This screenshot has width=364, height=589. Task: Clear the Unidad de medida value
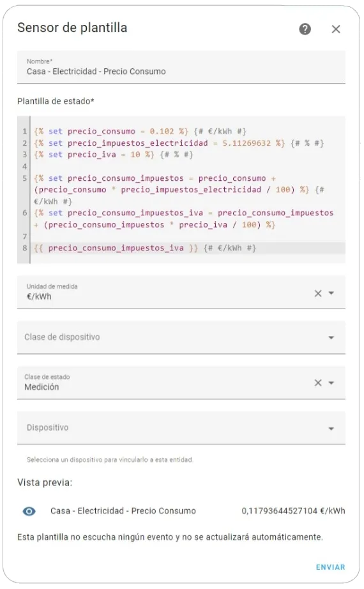pyautogui.click(x=318, y=293)
